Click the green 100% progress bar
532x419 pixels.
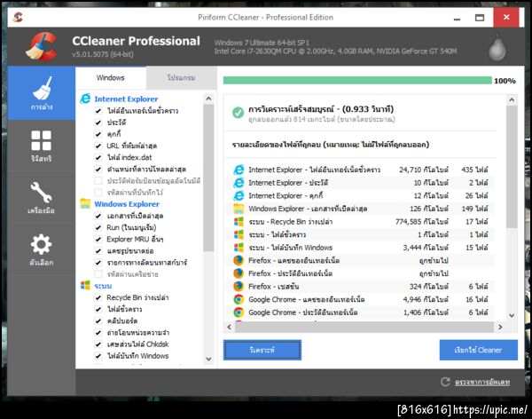point(357,81)
